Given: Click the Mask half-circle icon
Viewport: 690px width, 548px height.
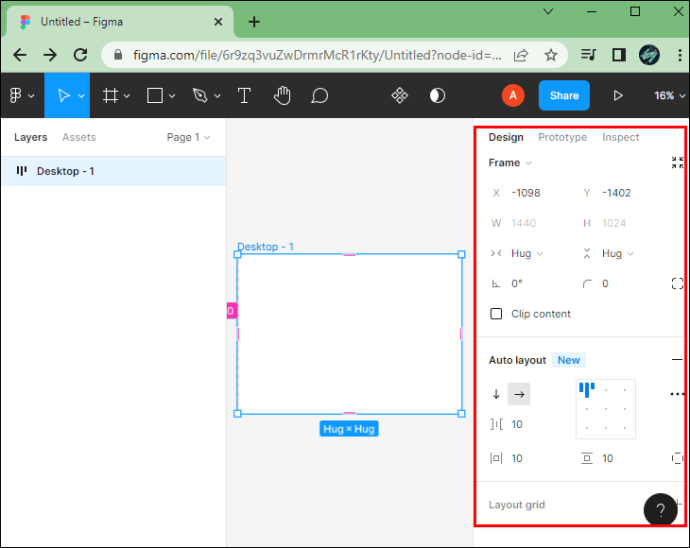Looking at the screenshot, I should tap(437, 96).
